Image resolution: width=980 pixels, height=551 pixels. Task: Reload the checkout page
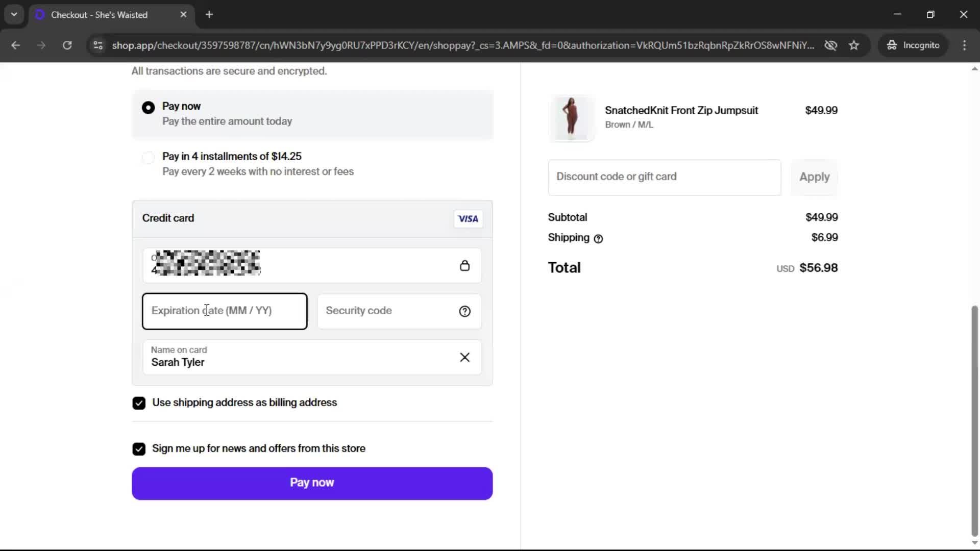pos(67,45)
